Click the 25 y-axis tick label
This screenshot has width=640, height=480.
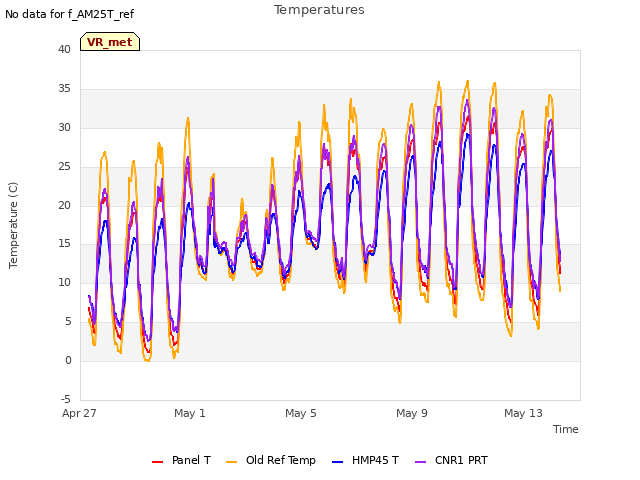(64, 167)
